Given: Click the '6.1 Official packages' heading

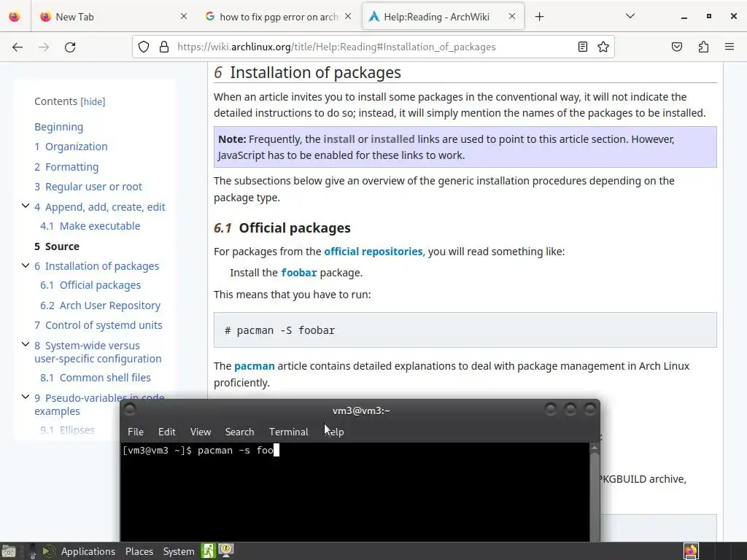Looking at the screenshot, I should click(x=282, y=228).
